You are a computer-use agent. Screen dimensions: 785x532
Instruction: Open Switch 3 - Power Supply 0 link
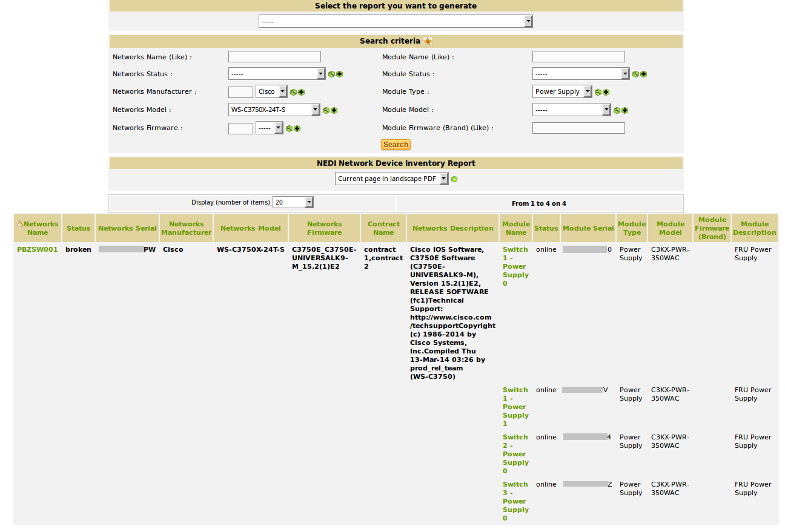[x=515, y=501]
